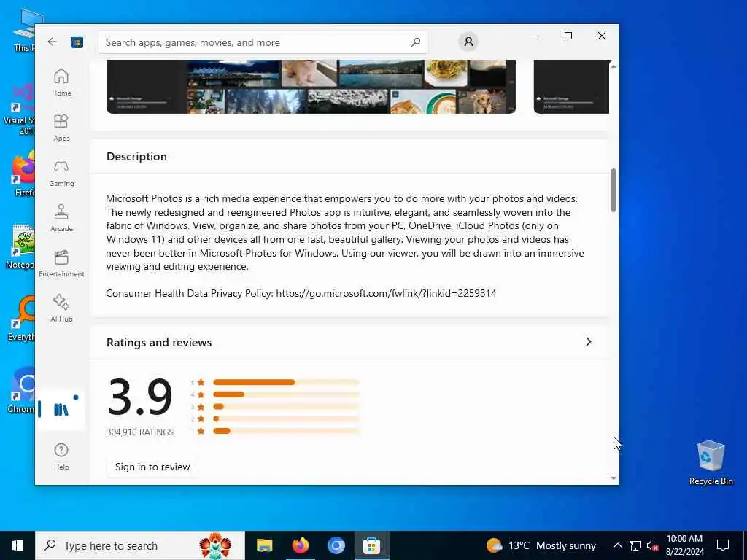Image resolution: width=747 pixels, height=560 pixels.
Task: Click the network icon in system tray
Action: [x=635, y=545]
